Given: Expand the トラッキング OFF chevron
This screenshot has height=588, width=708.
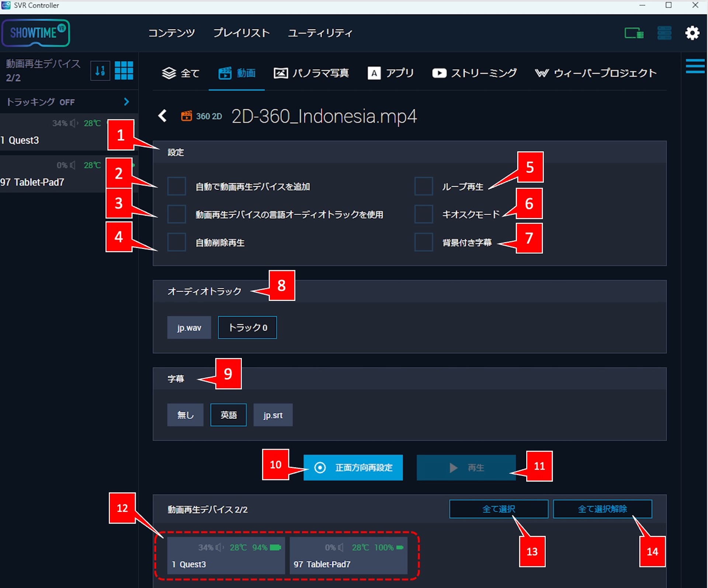Looking at the screenshot, I should pyautogui.click(x=126, y=102).
